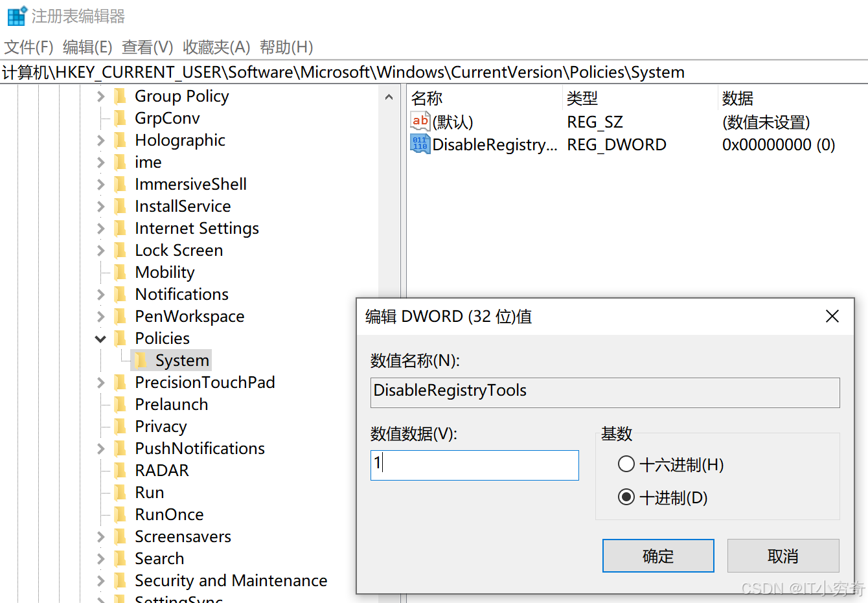Click the Policies folder icon
Screen dimensions: 868x603
(120, 339)
